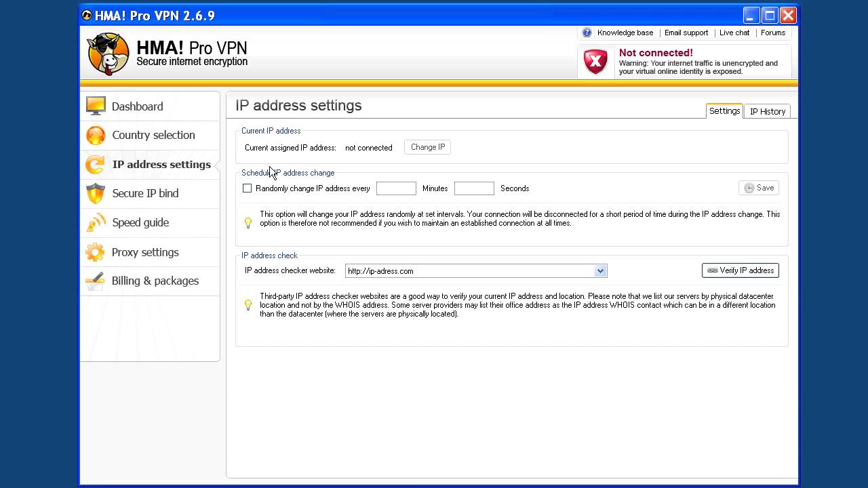Click the Seconds input field
The height and width of the screenshot is (488, 868).
point(474,188)
